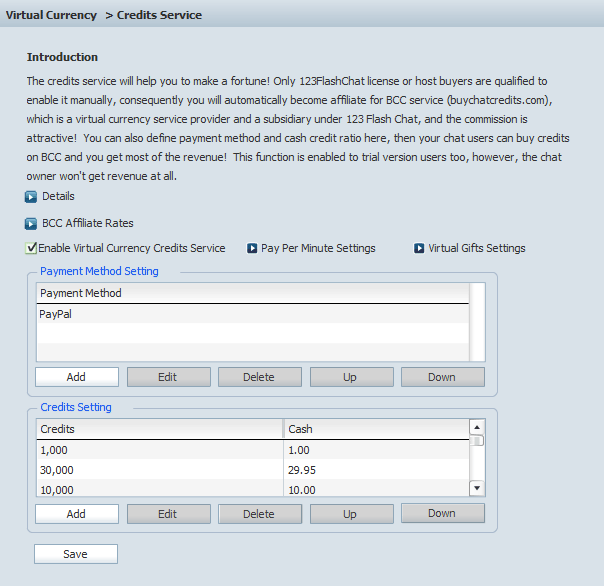Click the credits table scroll down arrow
Viewport: 604px width, 586px height.
coord(477,488)
